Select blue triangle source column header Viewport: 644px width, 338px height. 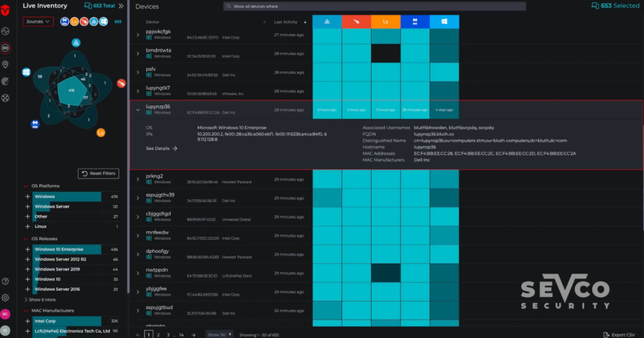click(x=327, y=22)
